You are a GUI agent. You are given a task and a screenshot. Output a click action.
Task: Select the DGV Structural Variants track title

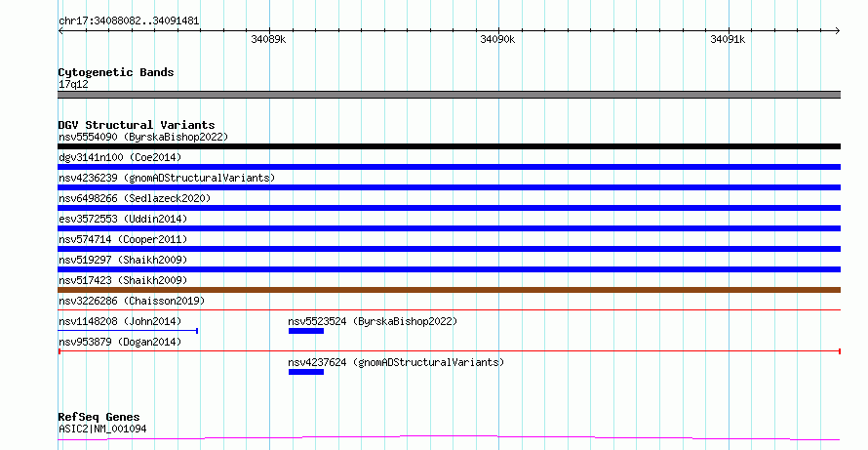point(137,125)
